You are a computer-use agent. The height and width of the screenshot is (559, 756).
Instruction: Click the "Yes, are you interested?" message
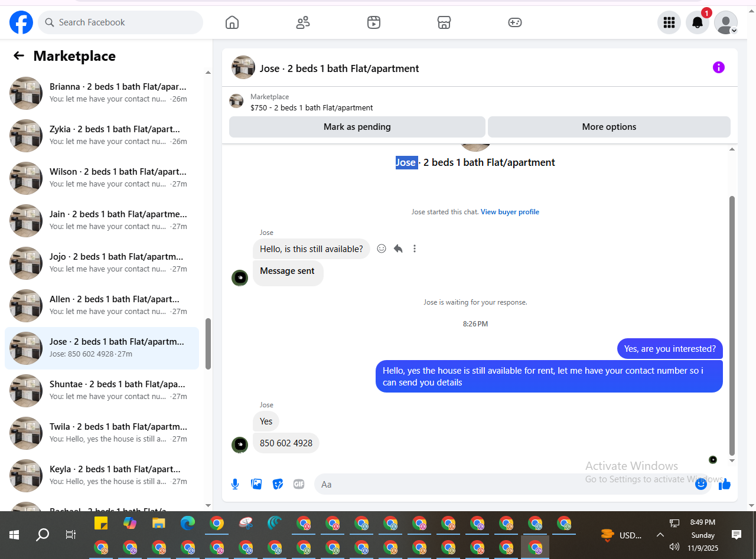[670, 349]
